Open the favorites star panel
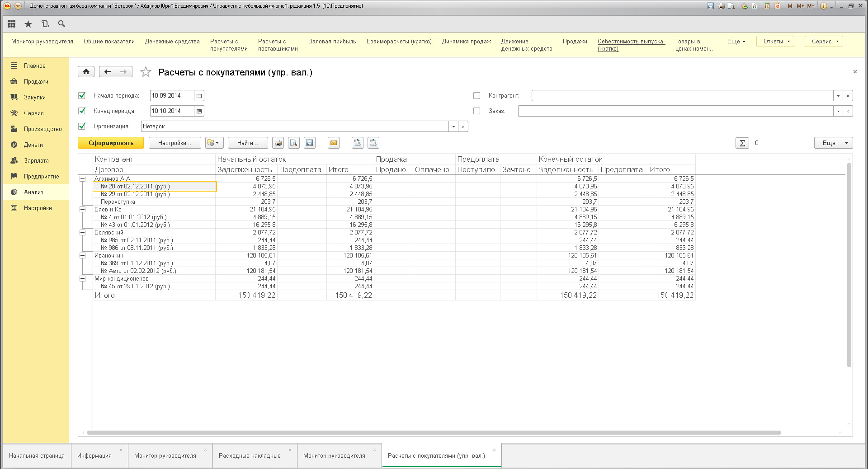This screenshot has height=469, width=868. 28,24
